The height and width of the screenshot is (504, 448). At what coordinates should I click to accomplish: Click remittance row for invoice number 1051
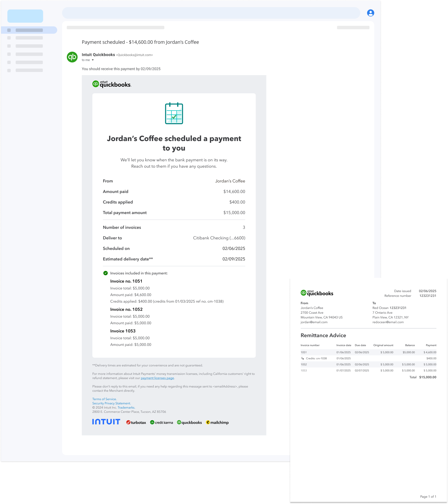368,352
